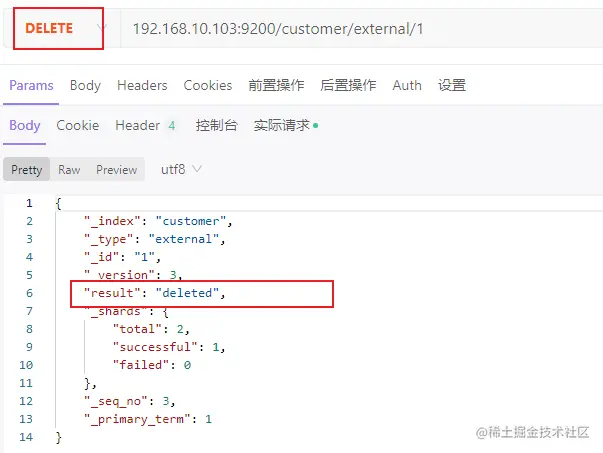Viewport: 603px width, 453px height.
Task: Open the Auth tab
Action: point(407,85)
